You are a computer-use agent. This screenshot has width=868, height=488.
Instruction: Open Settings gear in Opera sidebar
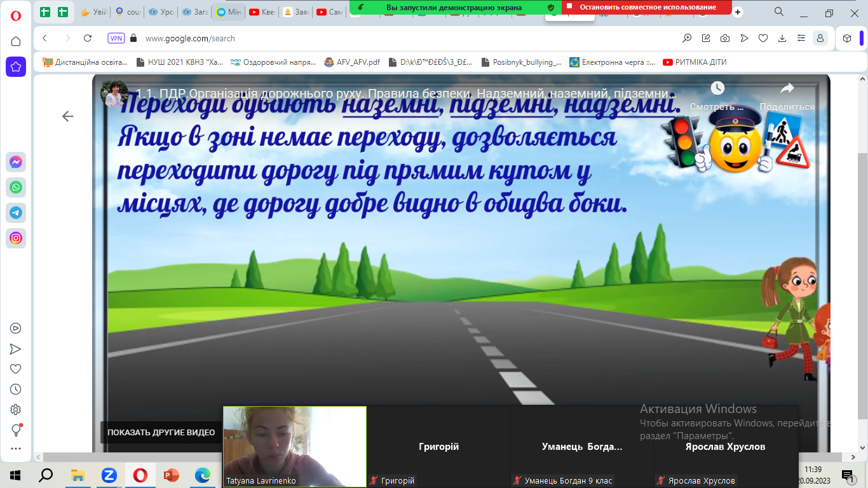[x=16, y=410]
